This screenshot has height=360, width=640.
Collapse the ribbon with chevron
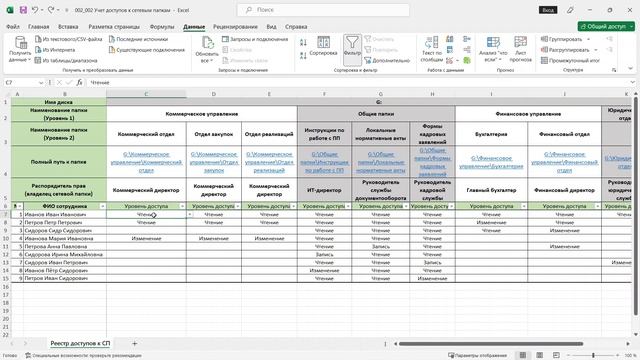pyautogui.click(x=630, y=69)
